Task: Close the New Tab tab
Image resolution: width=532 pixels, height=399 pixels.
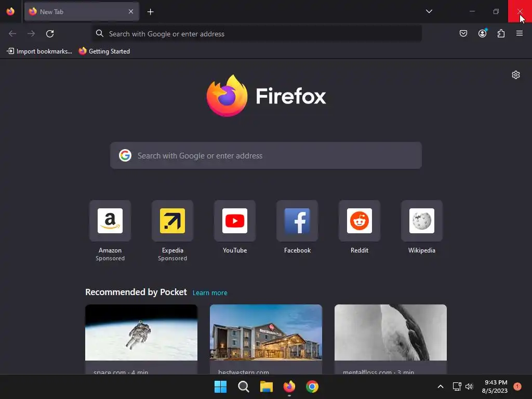Action: point(131,11)
